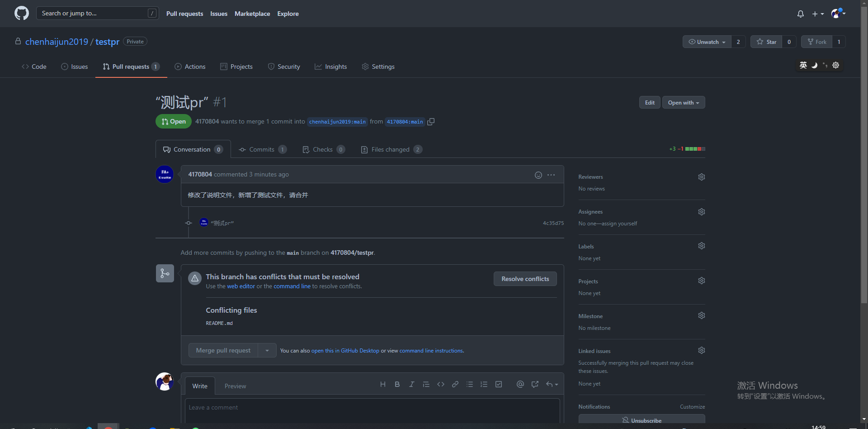Insert code formatting
This screenshot has height=429, width=868.
pos(441,384)
